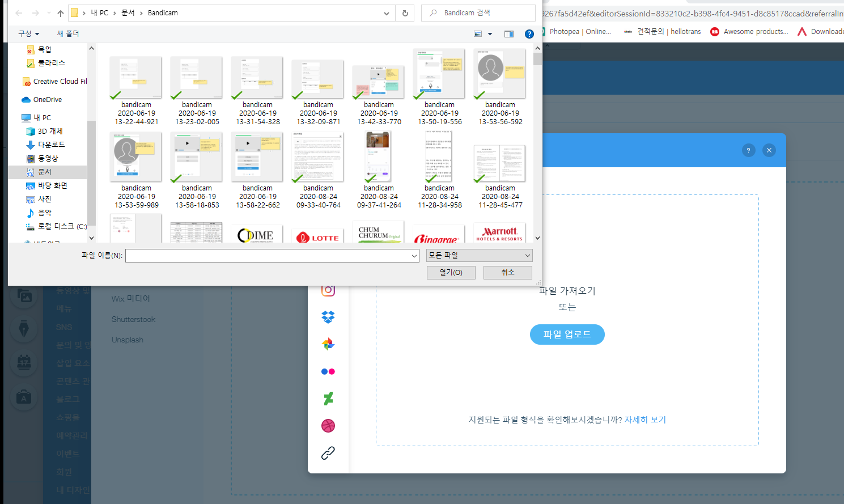Change view layout icon in file dialog

point(478,34)
